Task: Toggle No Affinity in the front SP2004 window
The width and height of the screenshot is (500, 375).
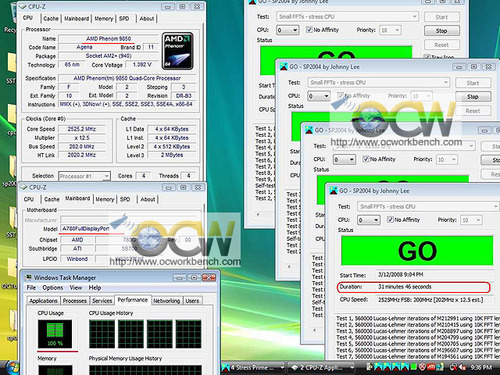Action: tap(390, 220)
